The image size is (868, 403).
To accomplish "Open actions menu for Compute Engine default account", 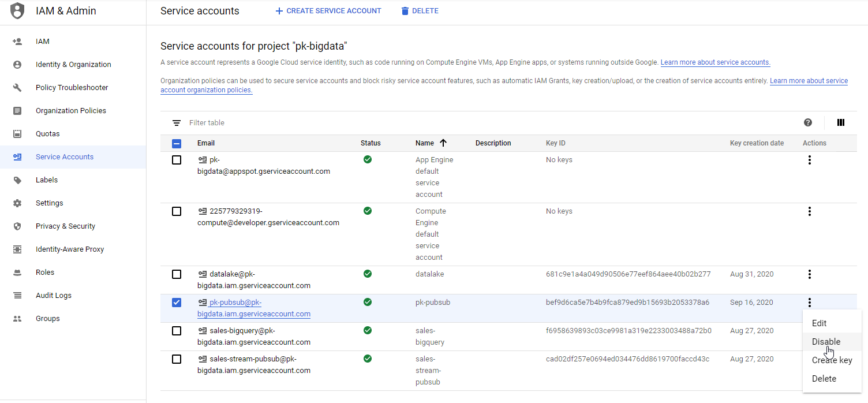I will [x=810, y=211].
